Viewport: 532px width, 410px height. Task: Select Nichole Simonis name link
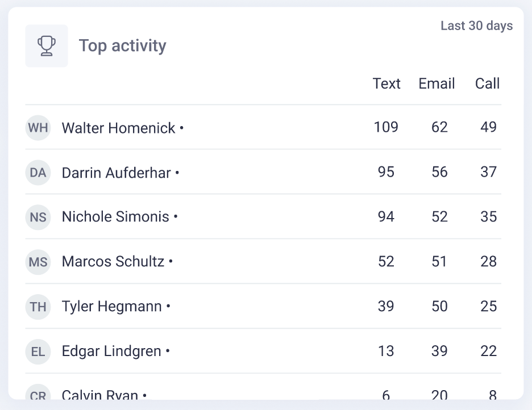(115, 217)
